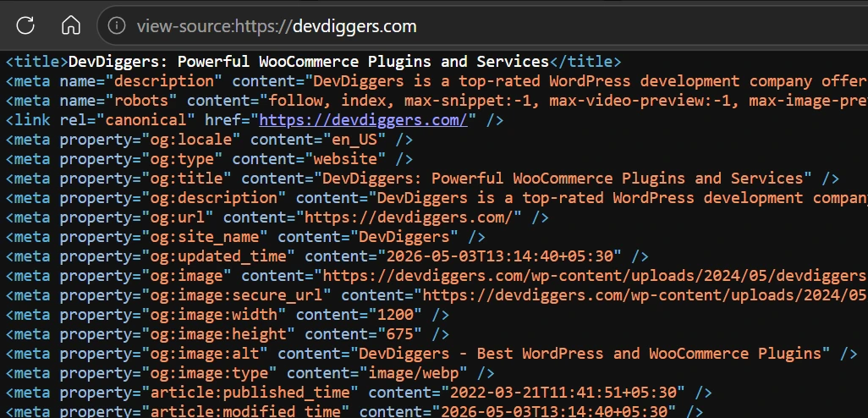Click the og:url content "https://devdiggers.com/"
868x418 pixels.
click(409, 217)
